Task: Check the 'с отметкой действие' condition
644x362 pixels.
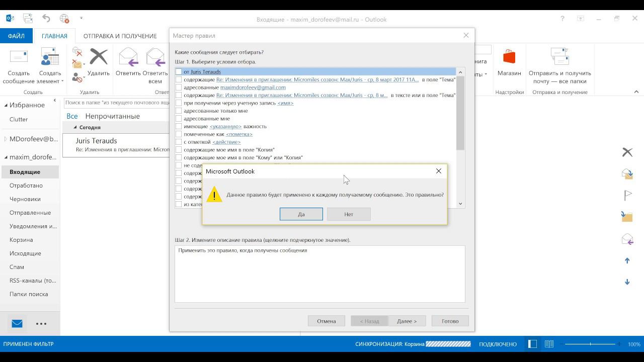Action: click(179, 142)
